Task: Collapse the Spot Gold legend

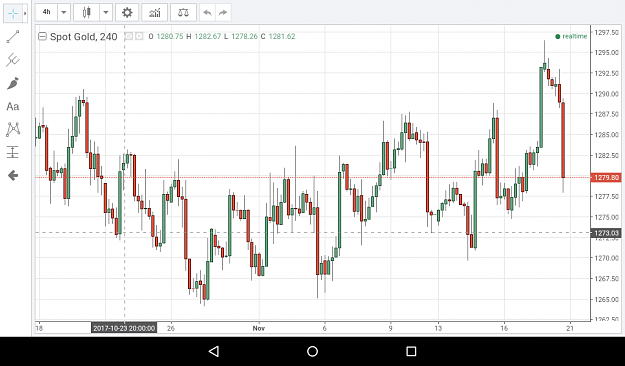Action: tap(42, 37)
